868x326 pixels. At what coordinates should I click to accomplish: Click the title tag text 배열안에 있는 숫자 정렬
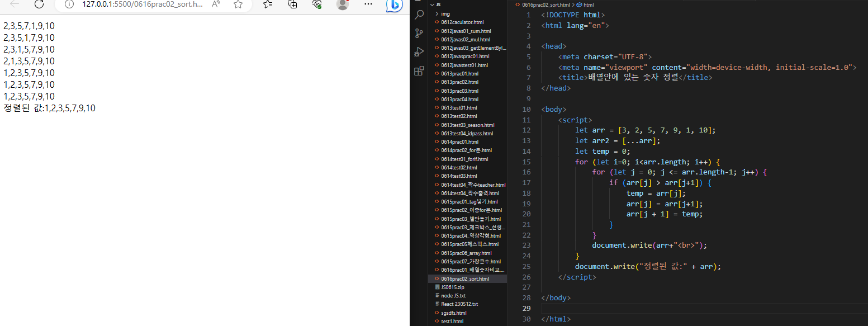click(633, 77)
